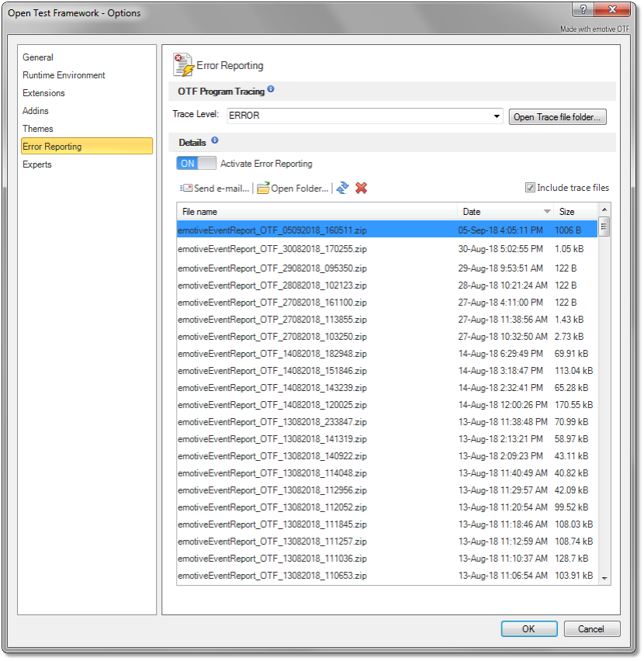Click date 30-Aug-18 5:02:55 PM cell

(500, 249)
